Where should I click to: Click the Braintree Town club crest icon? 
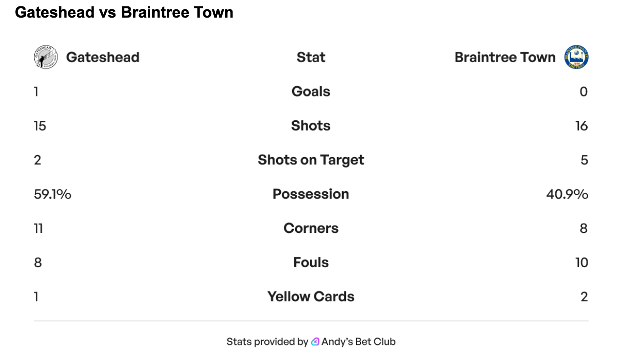tap(576, 57)
